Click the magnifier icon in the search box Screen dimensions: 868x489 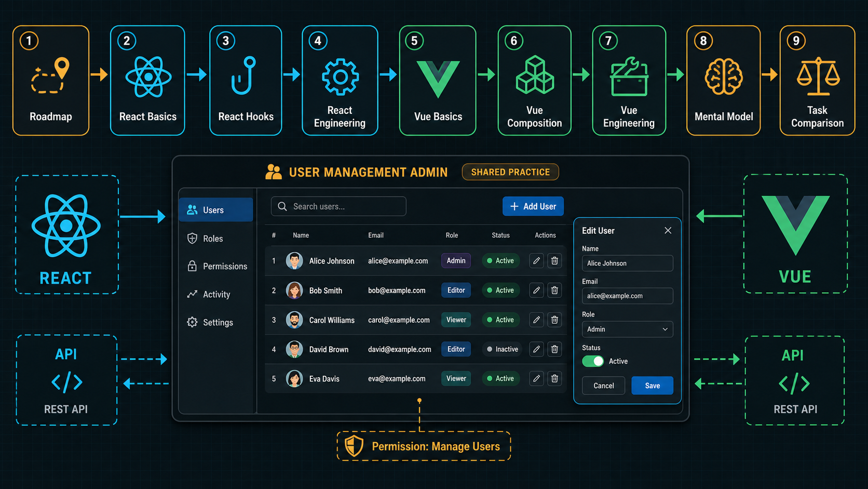(282, 206)
